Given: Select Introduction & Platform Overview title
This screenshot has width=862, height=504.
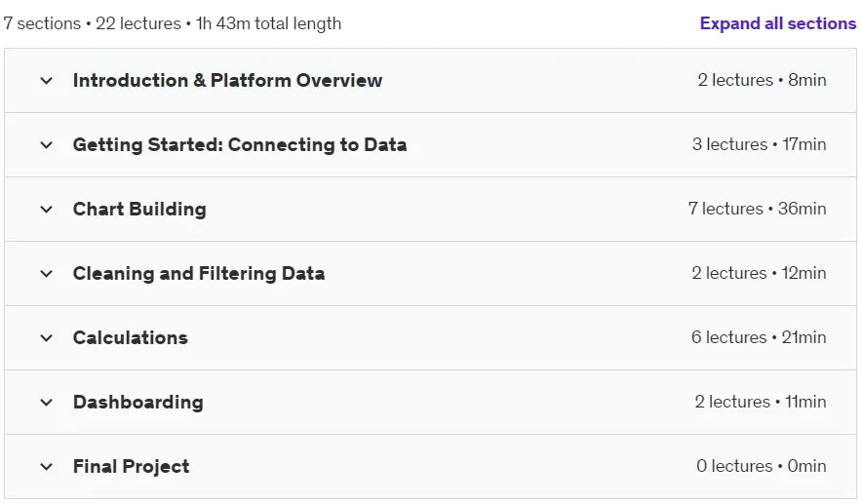Looking at the screenshot, I should [x=227, y=80].
